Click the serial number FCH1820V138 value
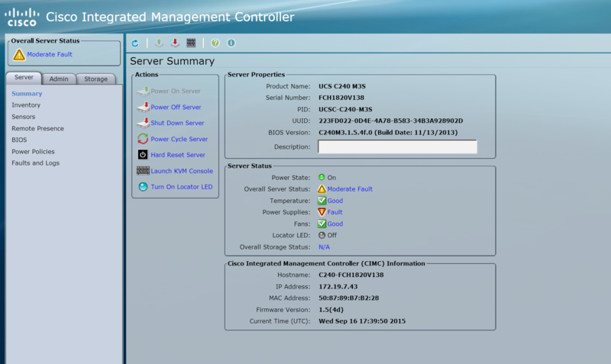The width and height of the screenshot is (611, 364). 341,98
